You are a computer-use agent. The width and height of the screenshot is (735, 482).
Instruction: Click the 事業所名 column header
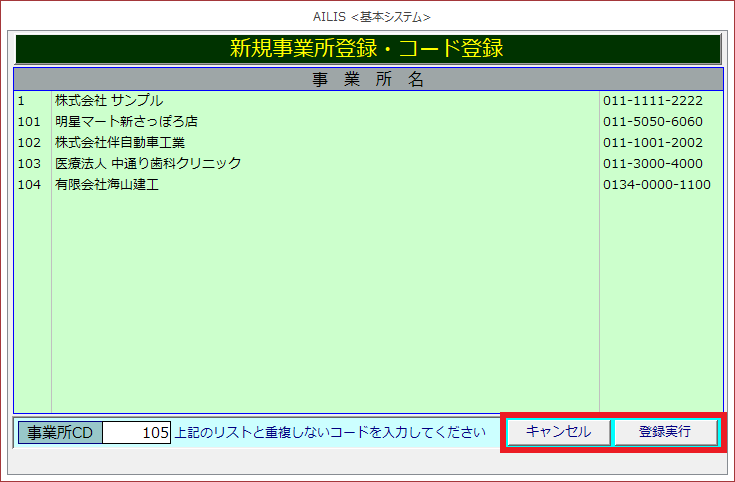click(x=367, y=80)
